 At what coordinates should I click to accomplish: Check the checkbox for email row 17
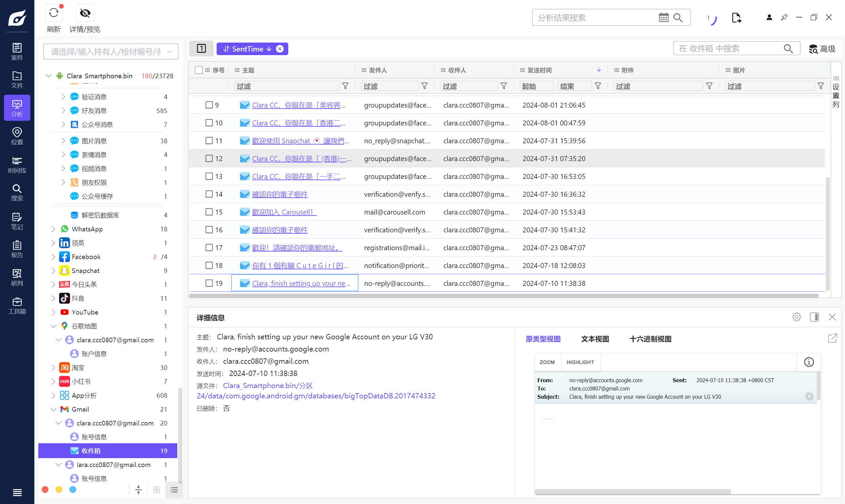click(209, 248)
